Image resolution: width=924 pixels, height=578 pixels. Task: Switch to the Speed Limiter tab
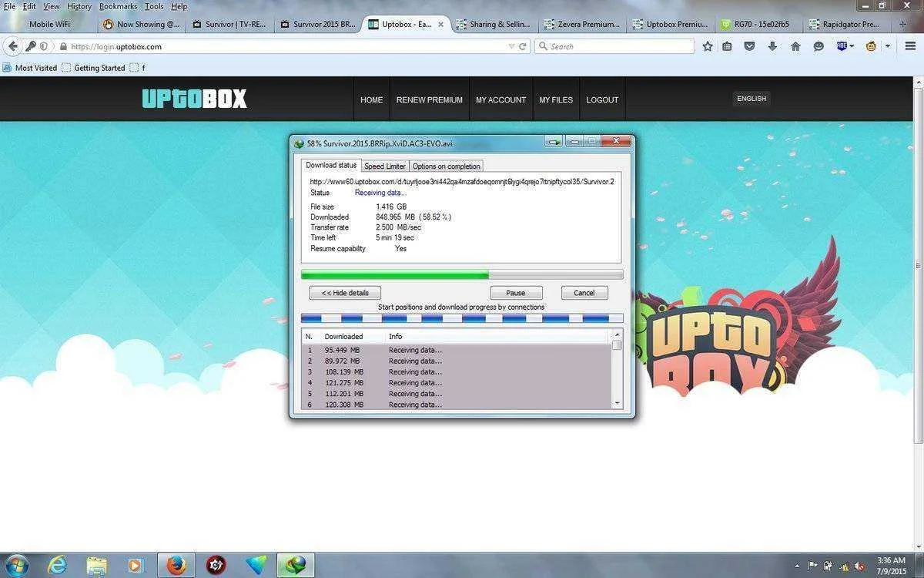pyautogui.click(x=385, y=166)
